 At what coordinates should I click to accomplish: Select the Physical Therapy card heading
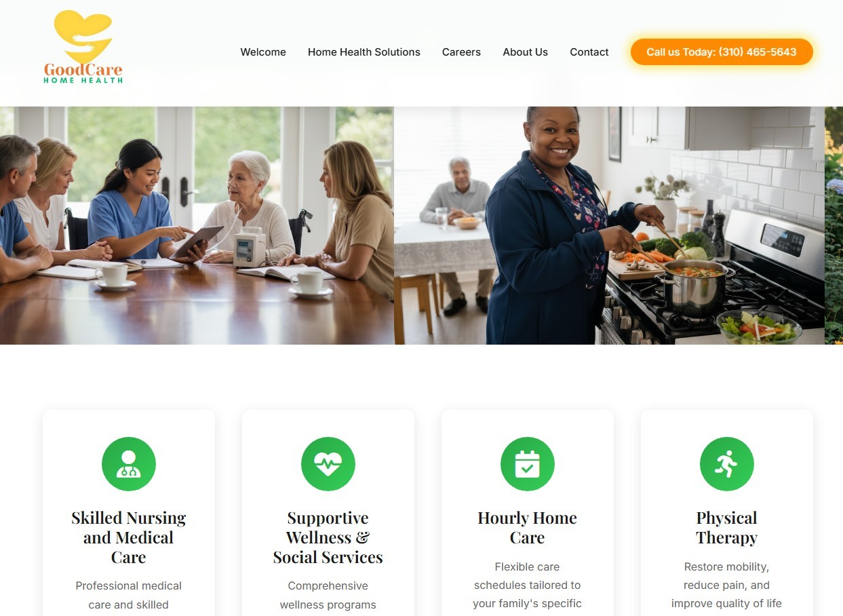pyautogui.click(x=727, y=528)
